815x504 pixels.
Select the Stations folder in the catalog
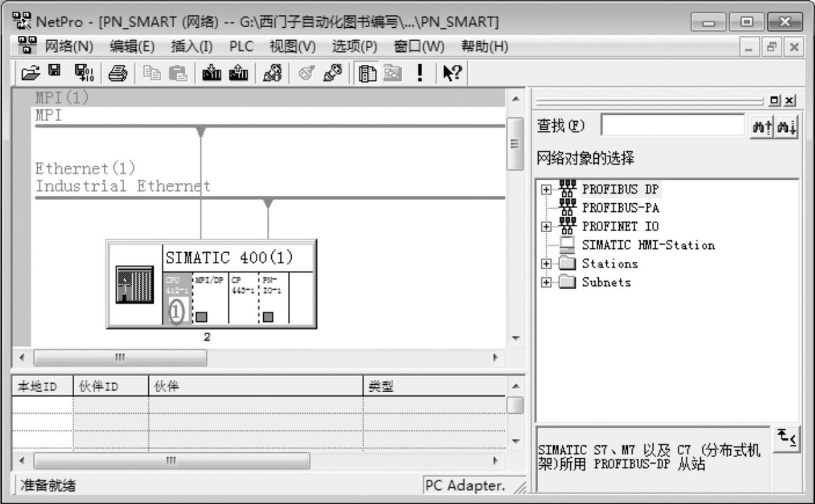tap(610, 263)
